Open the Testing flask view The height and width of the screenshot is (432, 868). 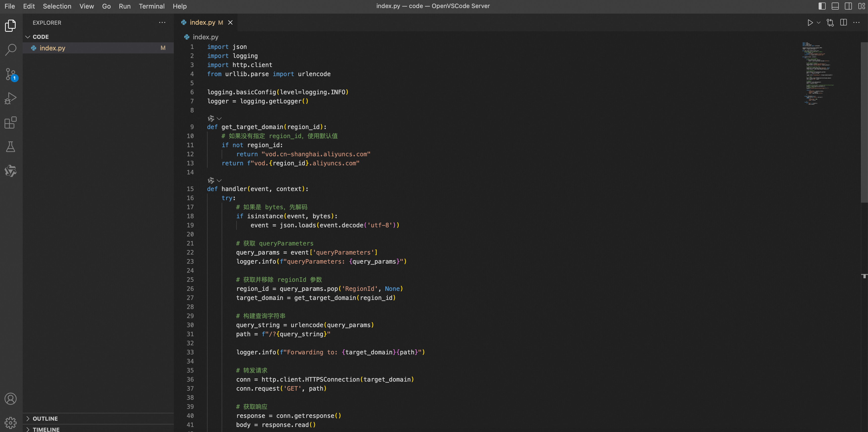click(x=11, y=147)
